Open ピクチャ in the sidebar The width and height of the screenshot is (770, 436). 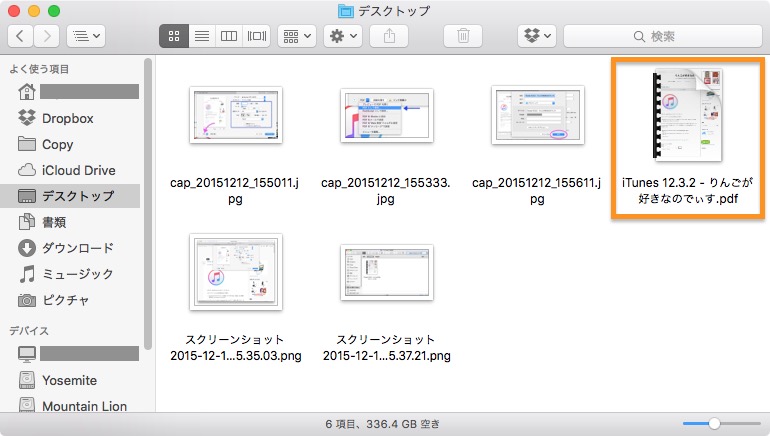pos(70,300)
